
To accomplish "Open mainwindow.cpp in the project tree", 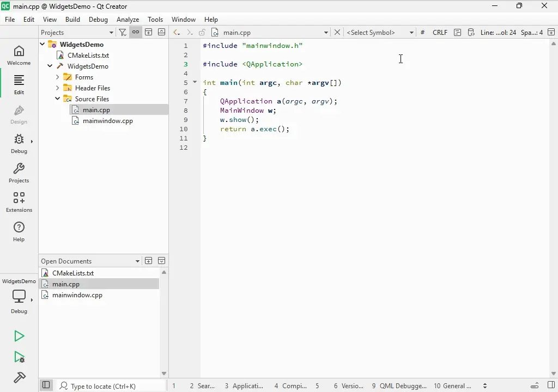I will pyautogui.click(x=107, y=121).
